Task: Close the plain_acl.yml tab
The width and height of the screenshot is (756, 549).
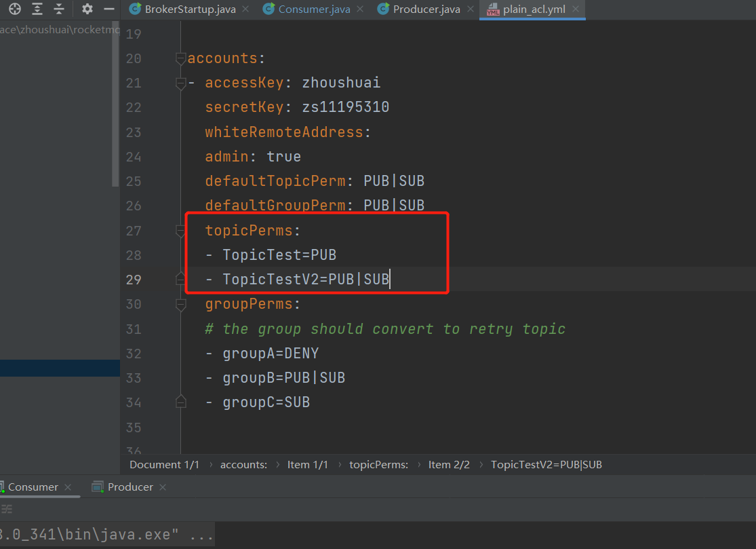Action: coord(576,10)
